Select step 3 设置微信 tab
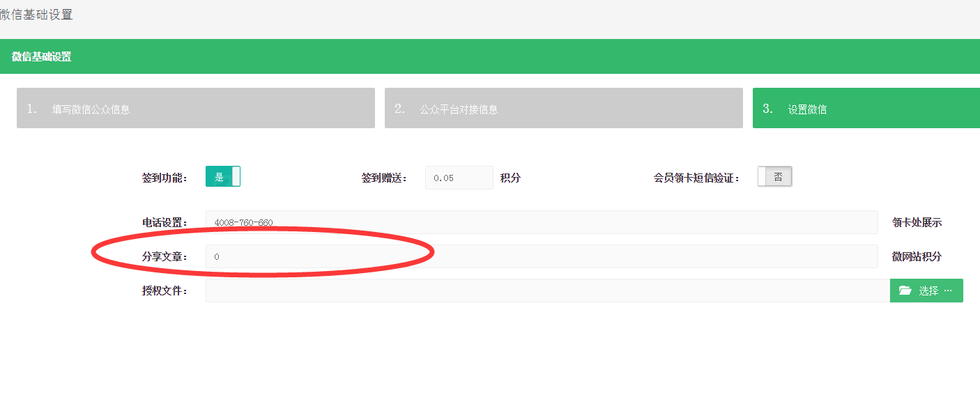The width and height of the screenshot is (980, 402). click(866, 108)
